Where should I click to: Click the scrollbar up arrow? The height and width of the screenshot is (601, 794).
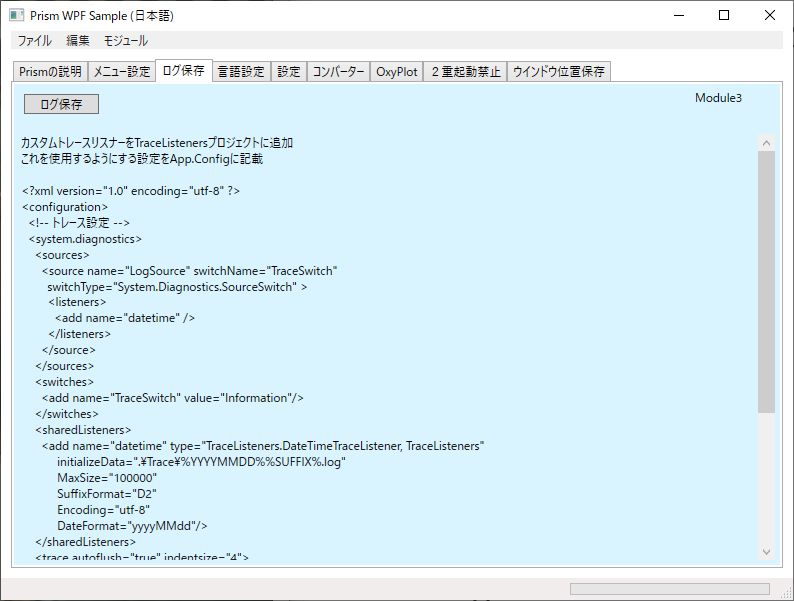(766, 143)
